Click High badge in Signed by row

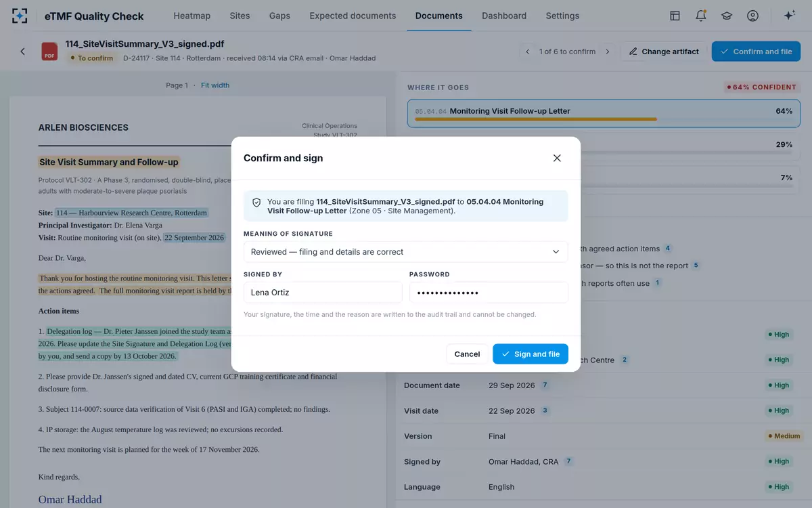pyautogui.click(x=778, y=461)
